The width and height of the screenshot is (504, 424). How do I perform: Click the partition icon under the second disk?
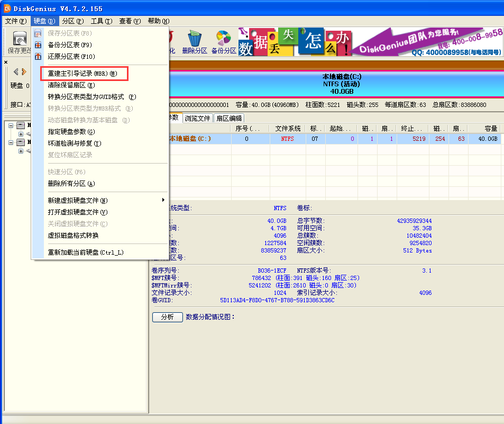coord(29,152)
